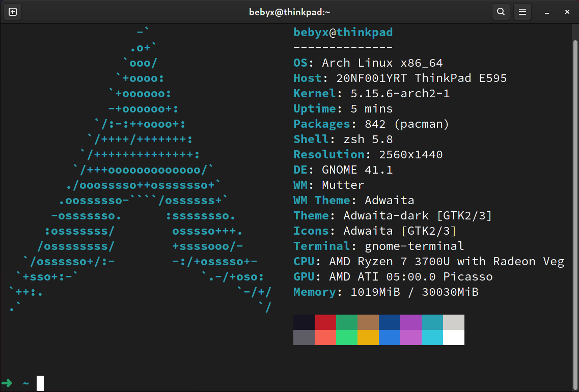Image resolution: width=579 pixels, height=392 pixels.
Task: Click the salmon red color block
Action: [x=325, y=338]
